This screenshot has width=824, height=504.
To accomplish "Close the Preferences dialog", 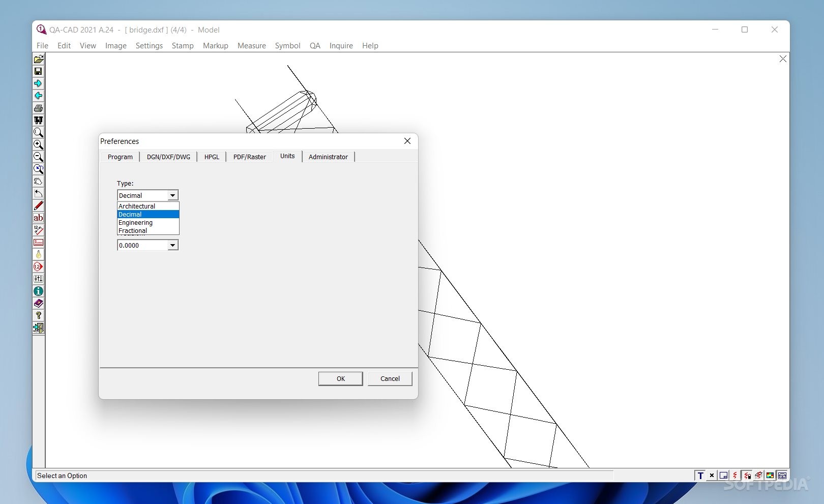I will (x=407, y=141).
